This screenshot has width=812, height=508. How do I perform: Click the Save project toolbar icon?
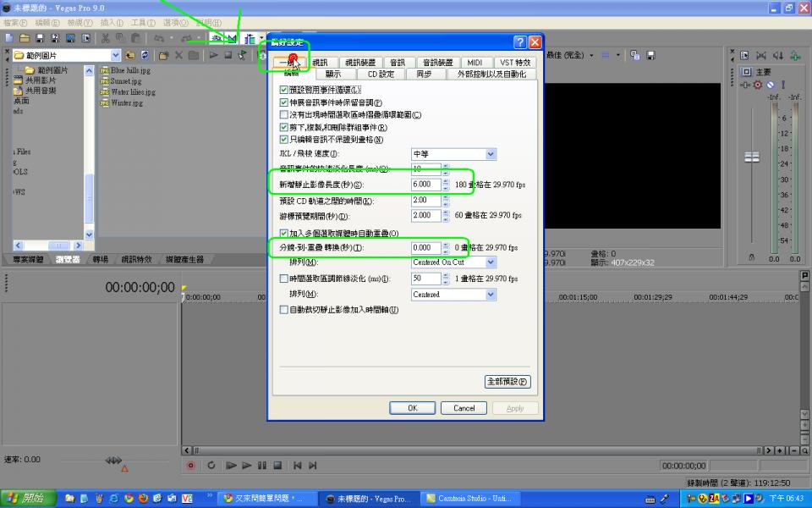[x=41, y=38]
